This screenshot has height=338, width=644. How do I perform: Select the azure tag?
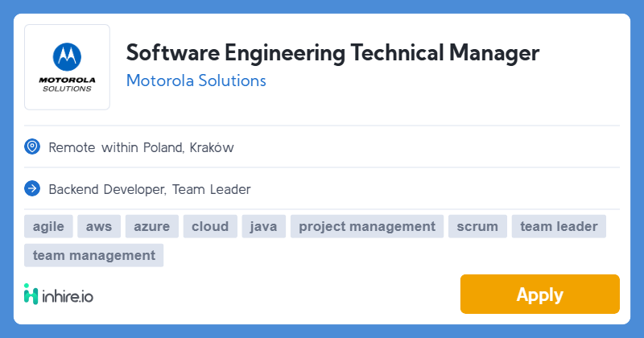pyautogui.click(x=152, y=226)
